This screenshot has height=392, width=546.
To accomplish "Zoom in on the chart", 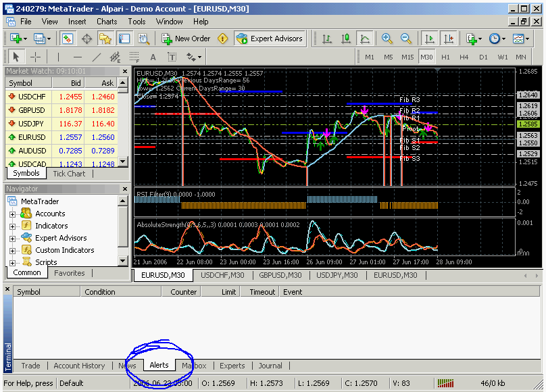I will click(x=387, y=39).
